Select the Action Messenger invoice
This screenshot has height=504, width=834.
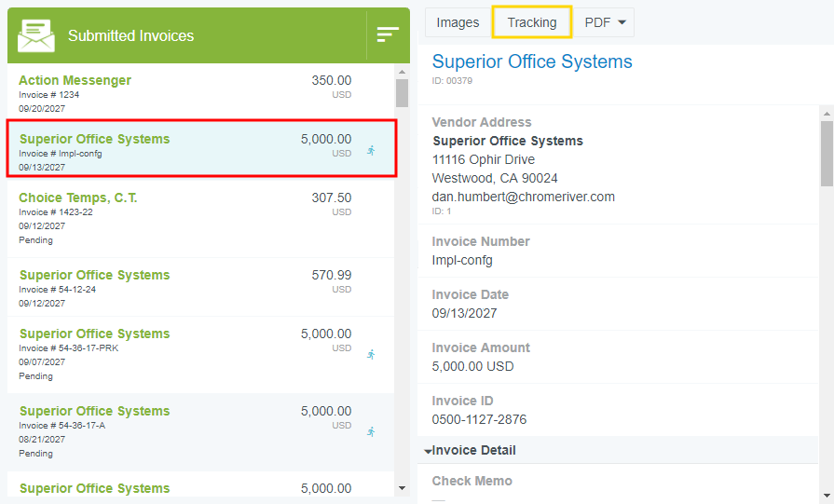pos(186,93)
